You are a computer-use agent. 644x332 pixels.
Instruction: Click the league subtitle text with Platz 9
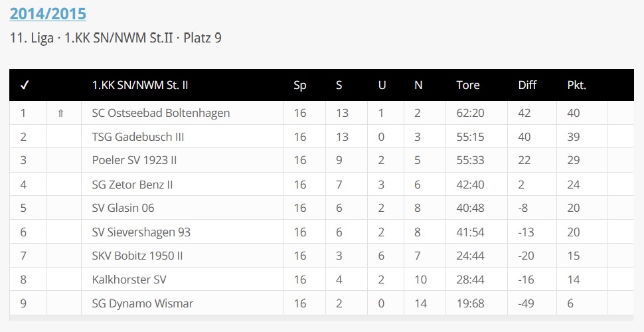tap(116, 38)
